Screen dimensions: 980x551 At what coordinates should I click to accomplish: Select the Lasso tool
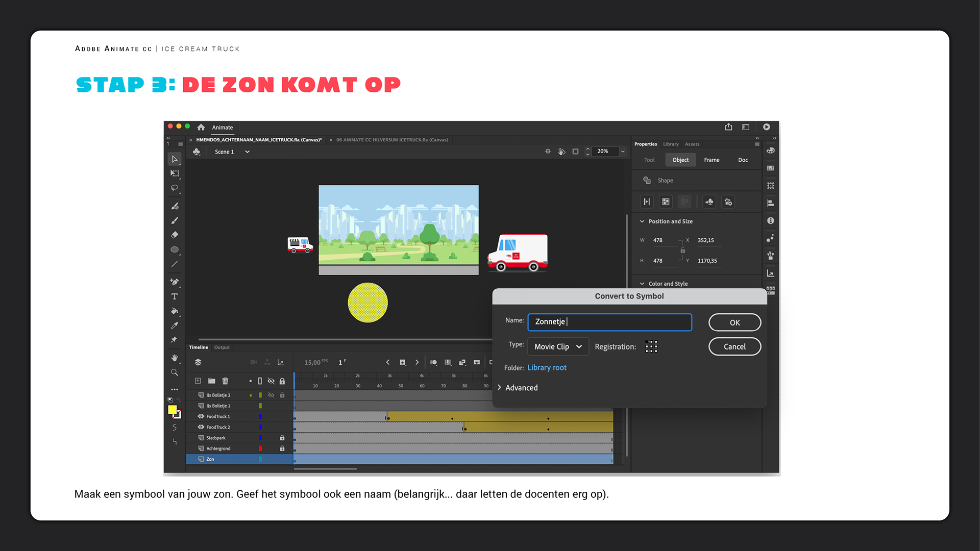175,188
